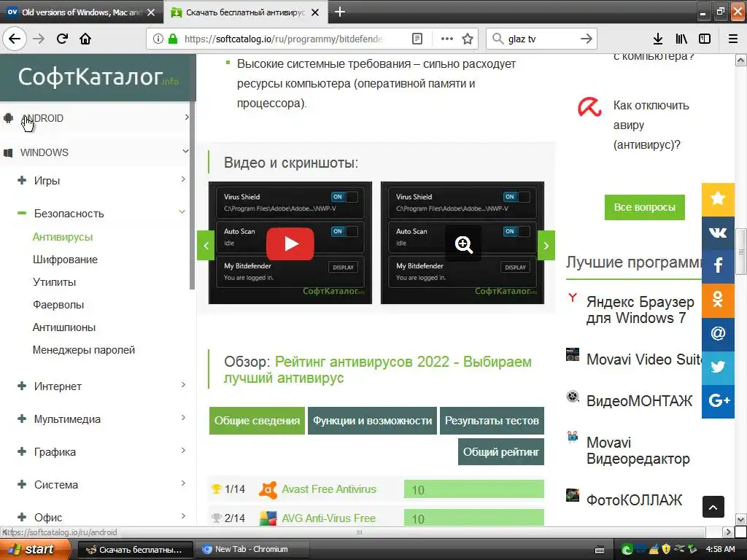Select the Скачать бесплатный антивирус tab
This screenshot has width=747, height=560.
(245, 12)
